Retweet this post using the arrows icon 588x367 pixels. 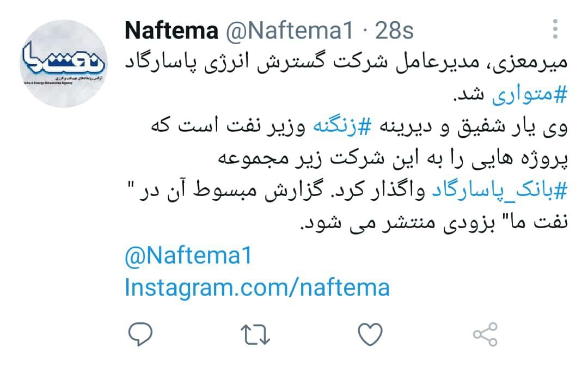(x=255, y=334)
